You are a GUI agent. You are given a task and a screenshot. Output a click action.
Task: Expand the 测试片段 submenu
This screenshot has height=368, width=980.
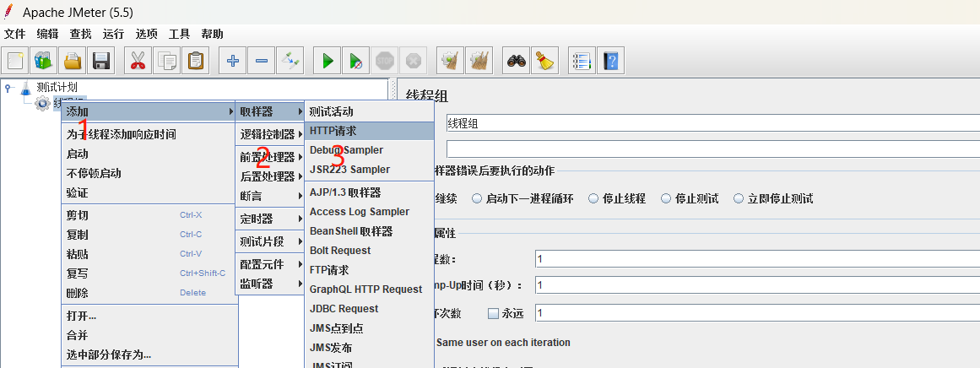pyautogui.click(x=269, y=241)
